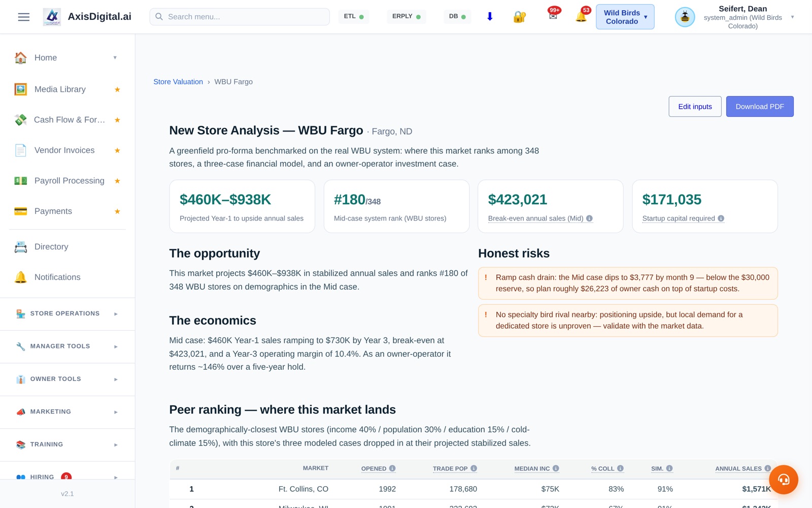The height and width of the screenshot is (508, 812).
Task: Click the $460K–$938K projected sales card
Action: [x=242, y=206]
